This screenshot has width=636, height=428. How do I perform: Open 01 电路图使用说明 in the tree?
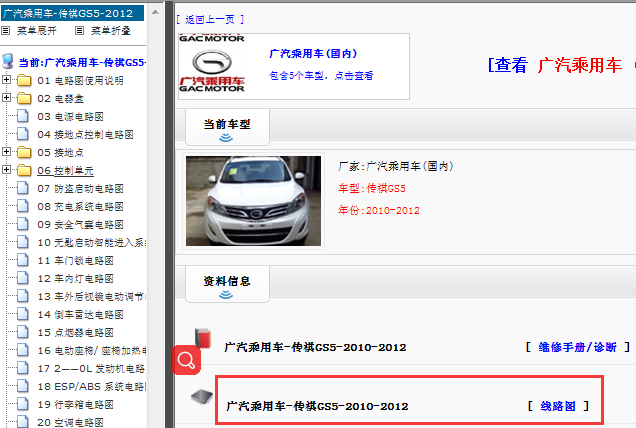point(80,81)
